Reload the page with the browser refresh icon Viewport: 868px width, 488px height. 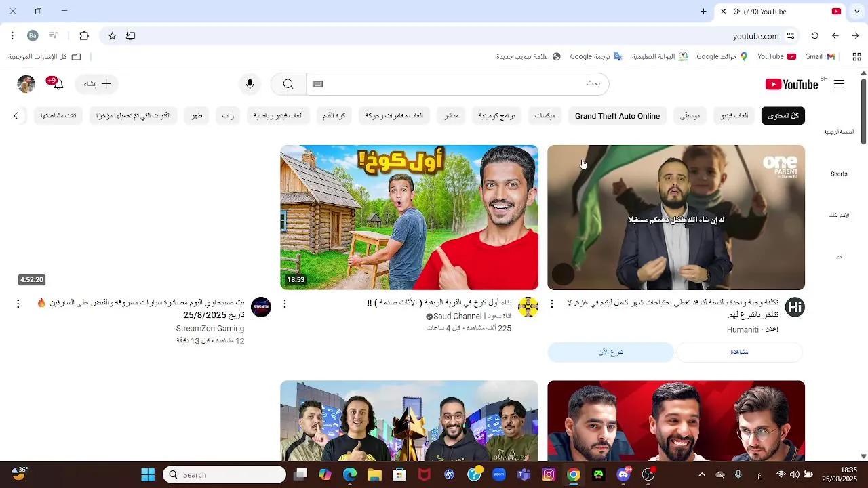[x=814, y=36]
